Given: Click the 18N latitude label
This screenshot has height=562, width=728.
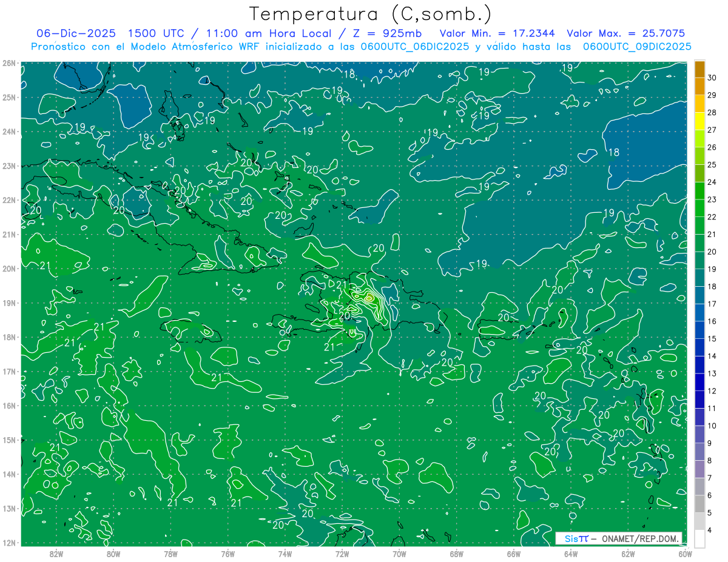Looking at the screenshot, I should pyautogui.click(x=9, y=337).
